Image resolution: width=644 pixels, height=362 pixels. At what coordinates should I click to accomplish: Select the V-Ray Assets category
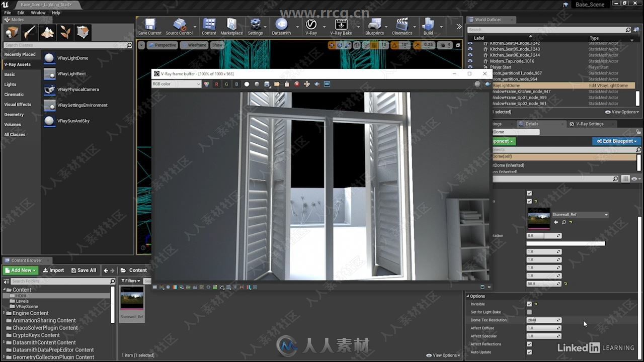(18, 64)
